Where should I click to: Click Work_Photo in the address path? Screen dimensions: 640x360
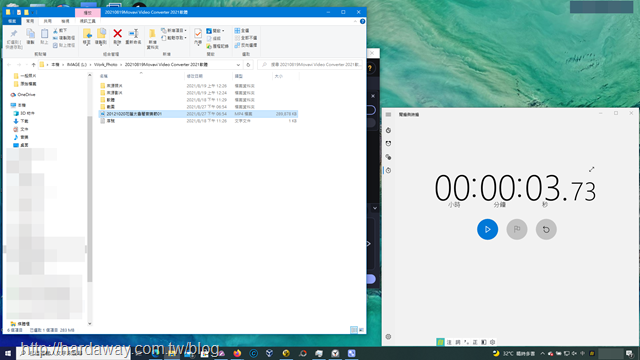pyautogui.click(x=106, y=64)
